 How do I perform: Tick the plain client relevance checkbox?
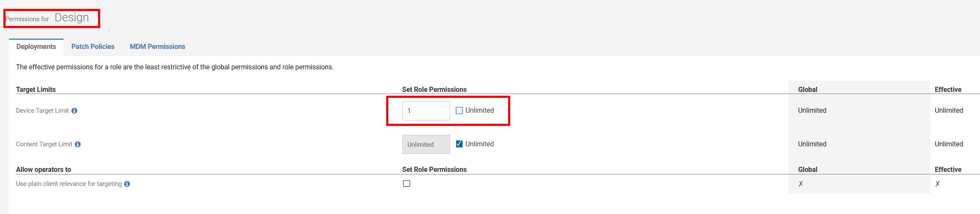[x=407, y=184]
